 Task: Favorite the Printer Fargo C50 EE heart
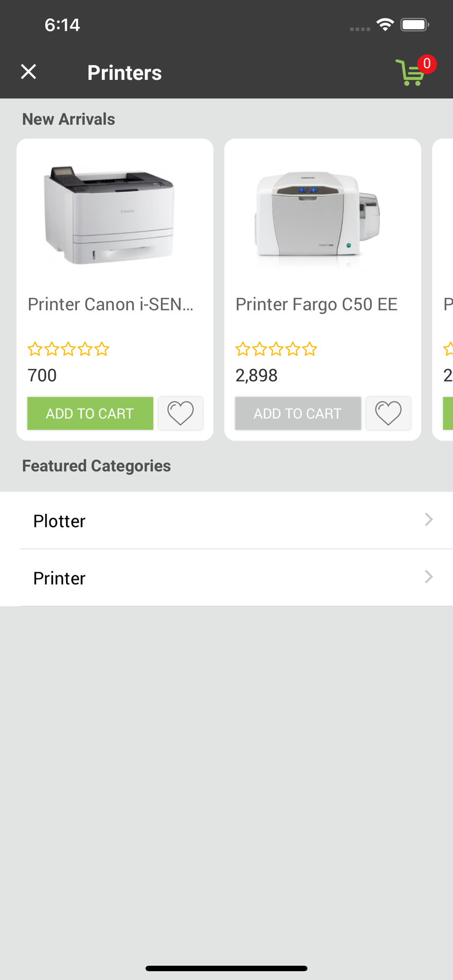point(388,413)
